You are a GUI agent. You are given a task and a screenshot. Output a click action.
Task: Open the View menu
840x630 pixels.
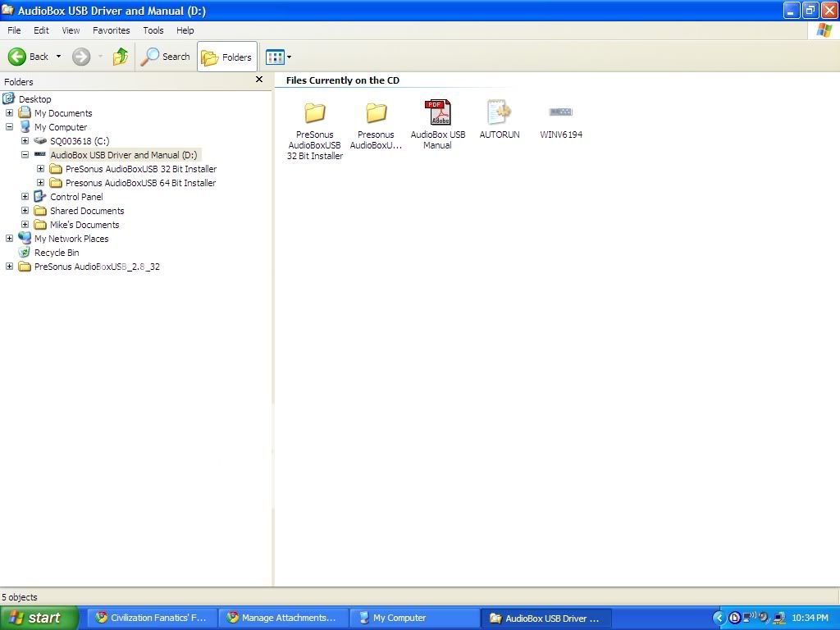pyautogui.click(x=71, y=30)
